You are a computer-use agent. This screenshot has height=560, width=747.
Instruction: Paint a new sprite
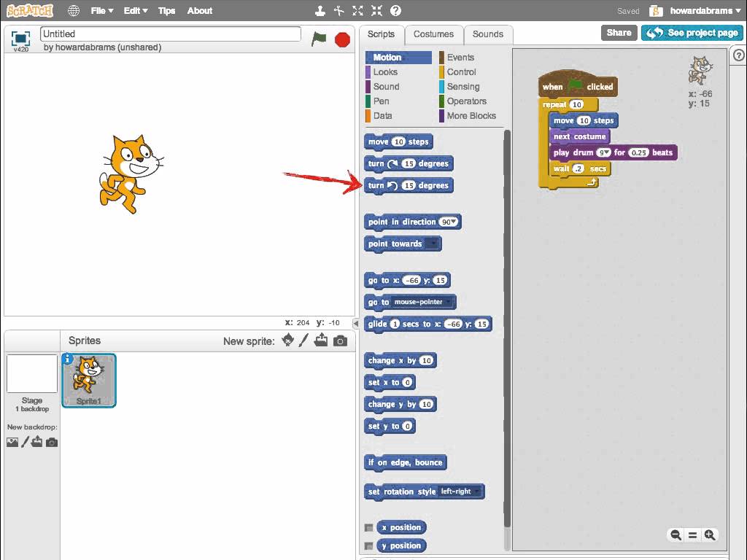(x=303, y=340)
